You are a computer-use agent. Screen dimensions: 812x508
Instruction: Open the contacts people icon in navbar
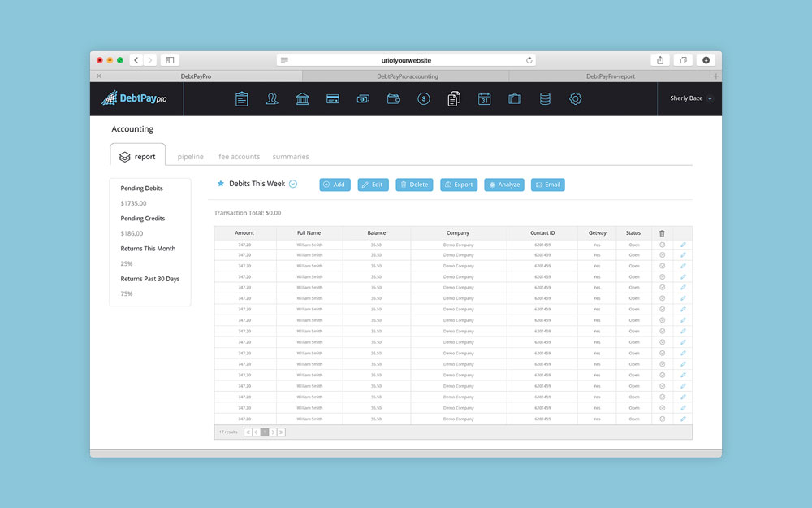(x=272, y=99)
